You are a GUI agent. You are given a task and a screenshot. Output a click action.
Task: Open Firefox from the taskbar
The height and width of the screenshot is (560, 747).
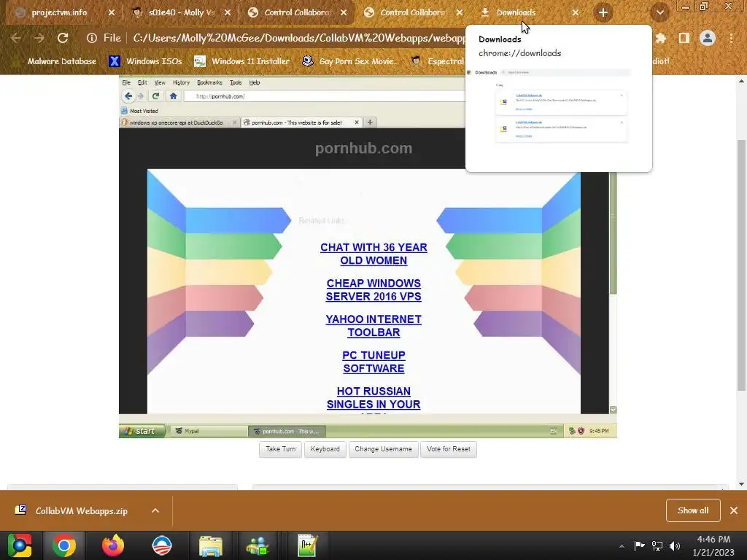click(113, 545)
